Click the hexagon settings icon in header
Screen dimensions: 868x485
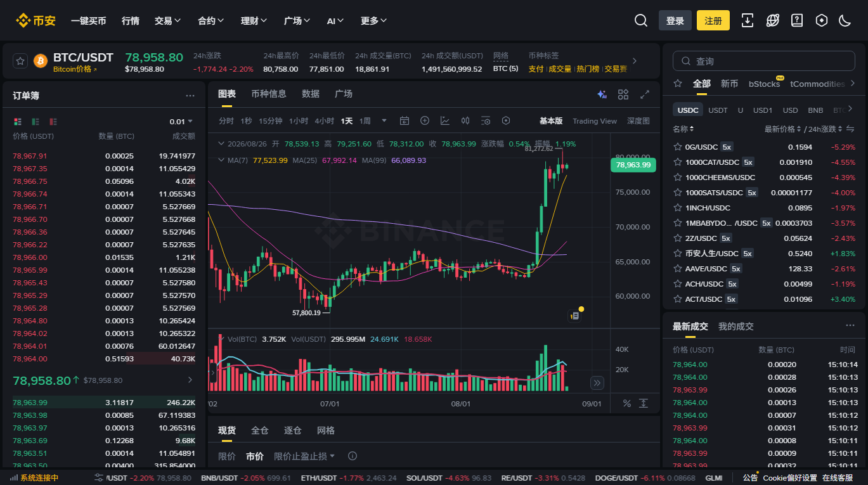[822, 20]
